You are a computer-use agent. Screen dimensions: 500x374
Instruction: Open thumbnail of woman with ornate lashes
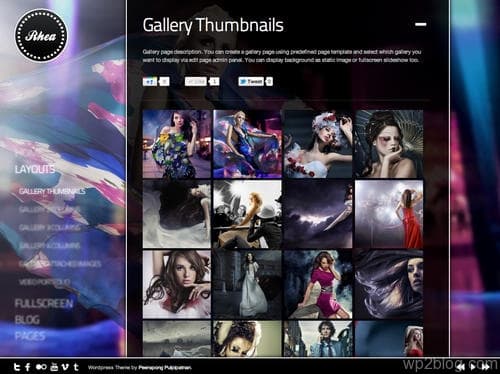247,339
